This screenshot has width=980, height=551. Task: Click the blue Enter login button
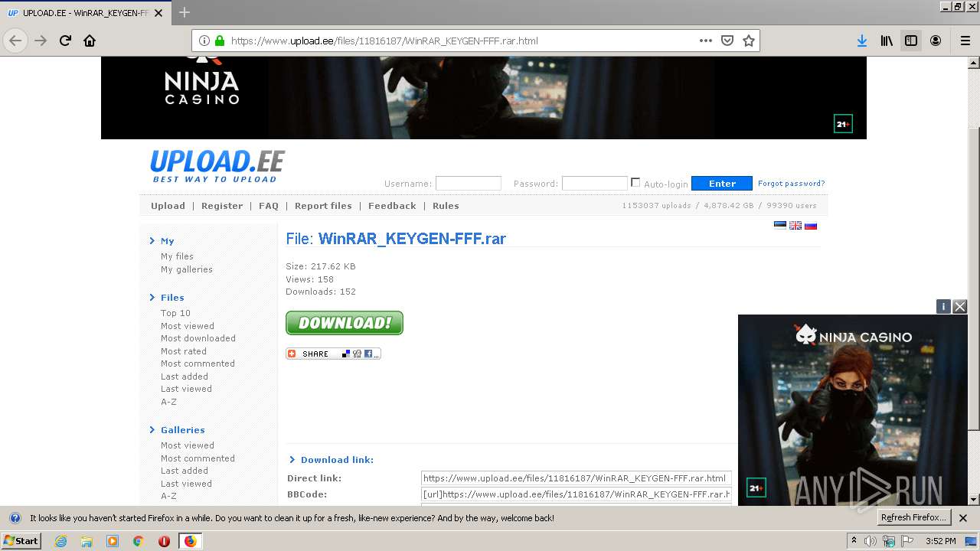pyautogui.click(x=722, y=183)
